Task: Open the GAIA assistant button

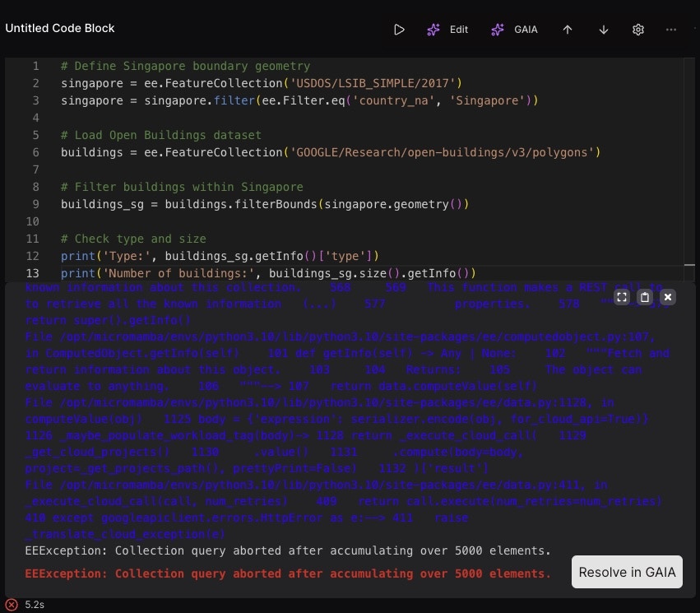Action: coord(514,30)
